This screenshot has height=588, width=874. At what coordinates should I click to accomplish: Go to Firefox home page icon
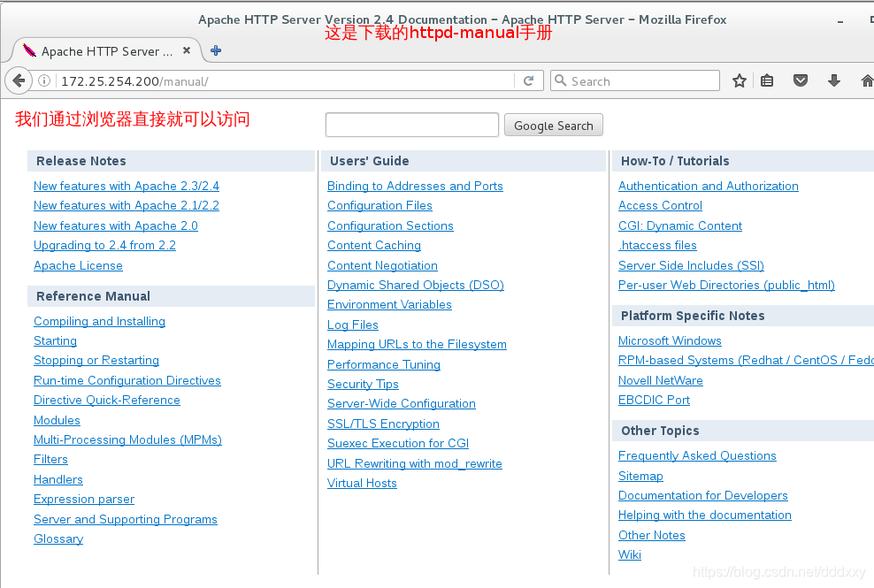pyautogui.click(x=867, y=80)
